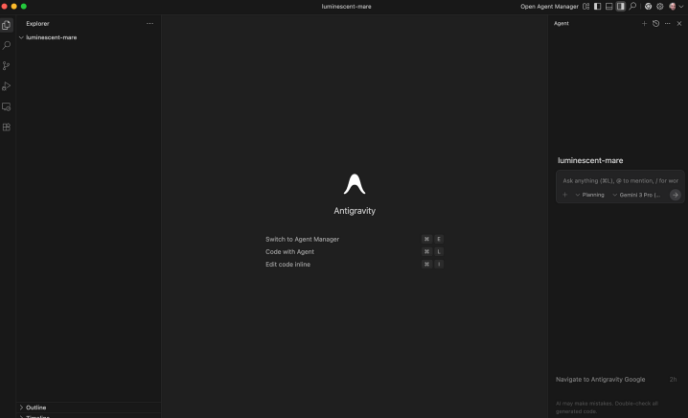Screen dimensions: 688x418
Task: Click the send arrow in Agent input
Action: tap(675, 195)
